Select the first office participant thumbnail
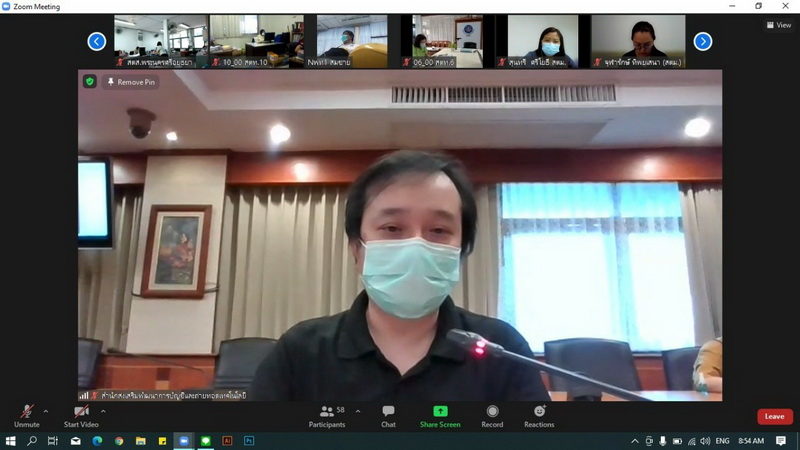The width and height of the screenshot is (800, 450). point(161,41)
